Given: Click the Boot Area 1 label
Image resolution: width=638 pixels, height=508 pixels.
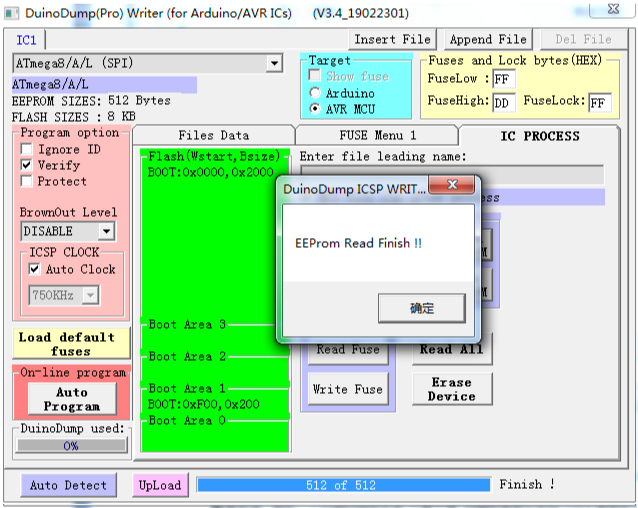Looking at the screenshot, I should 187,388.
